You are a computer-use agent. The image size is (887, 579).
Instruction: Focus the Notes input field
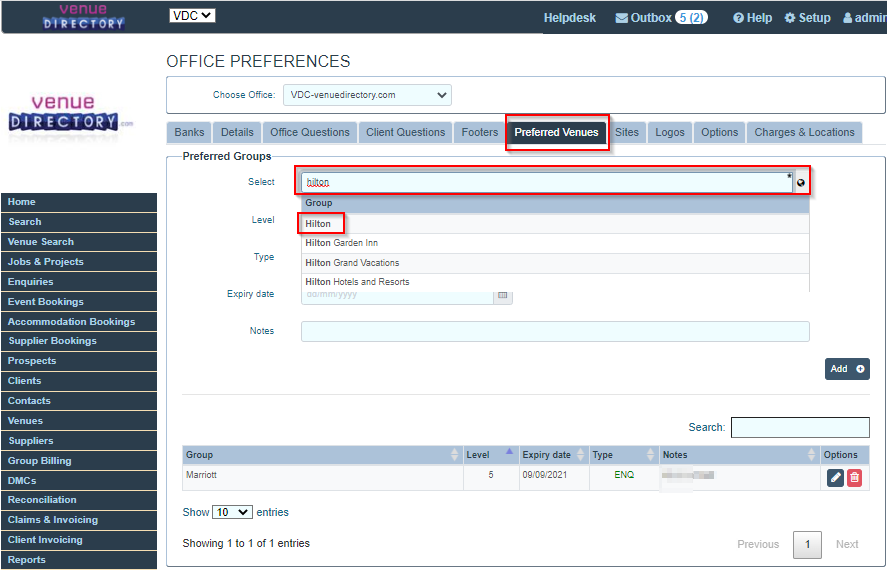(x=555, y=331)
